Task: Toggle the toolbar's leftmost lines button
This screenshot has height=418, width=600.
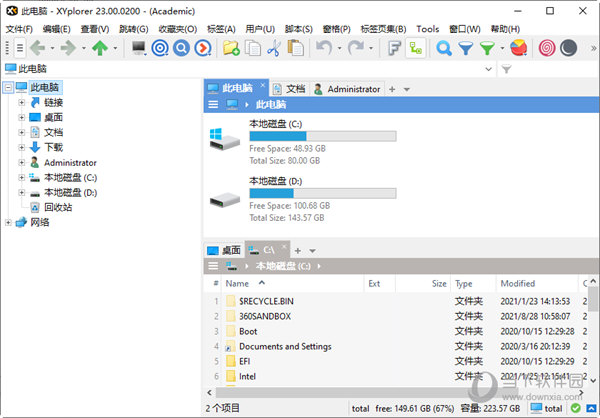Action: tap(20, 48)
